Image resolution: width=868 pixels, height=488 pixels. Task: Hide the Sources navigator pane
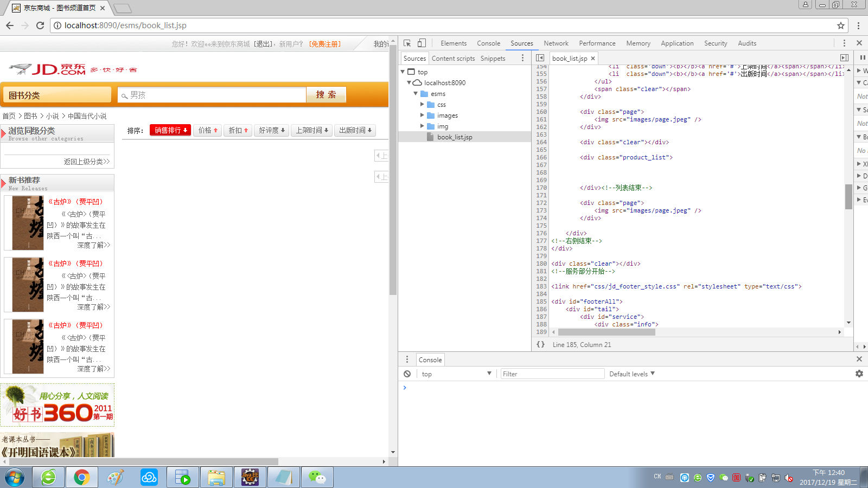click(x=540, y=58)
